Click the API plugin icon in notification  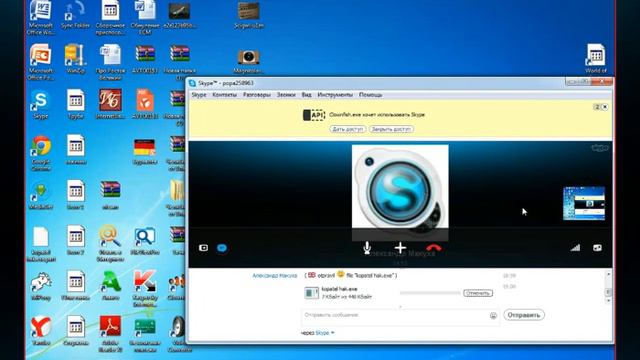(x=313, y=115)
